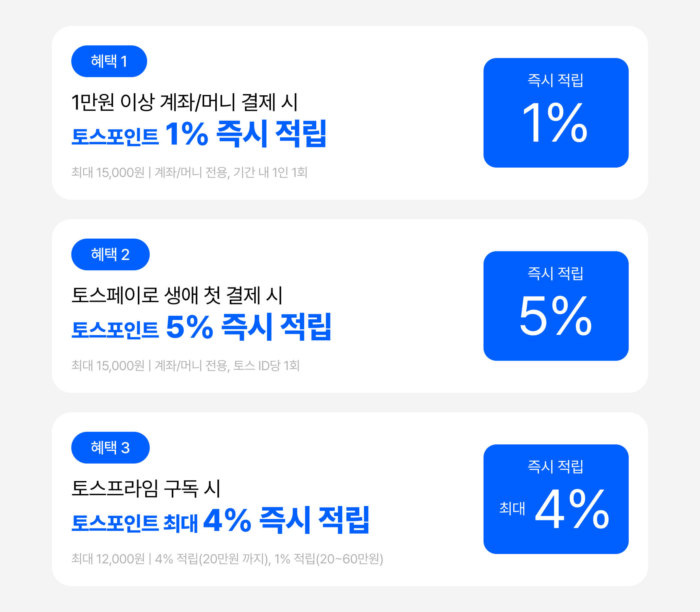
Task: Click the small 최대 label beside 4%
Action: [x=511, y=508]
